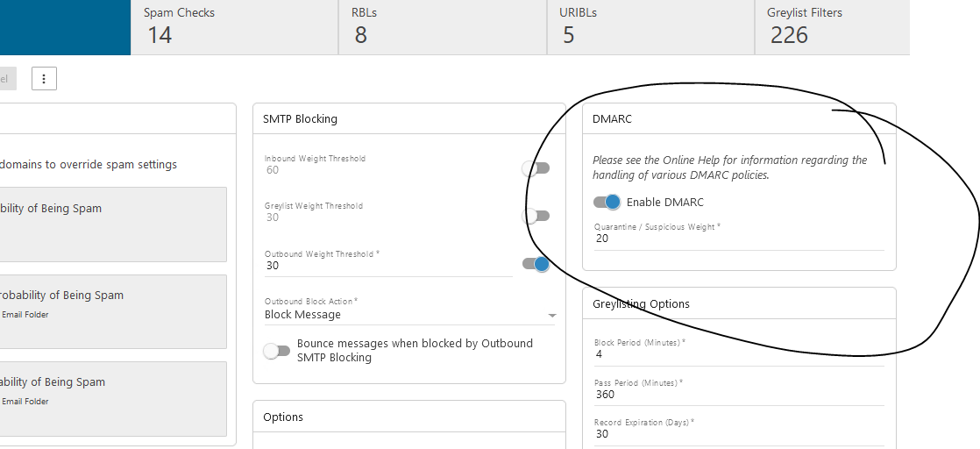Edit the Pass Period (Minutes) value

coord(738,395)
